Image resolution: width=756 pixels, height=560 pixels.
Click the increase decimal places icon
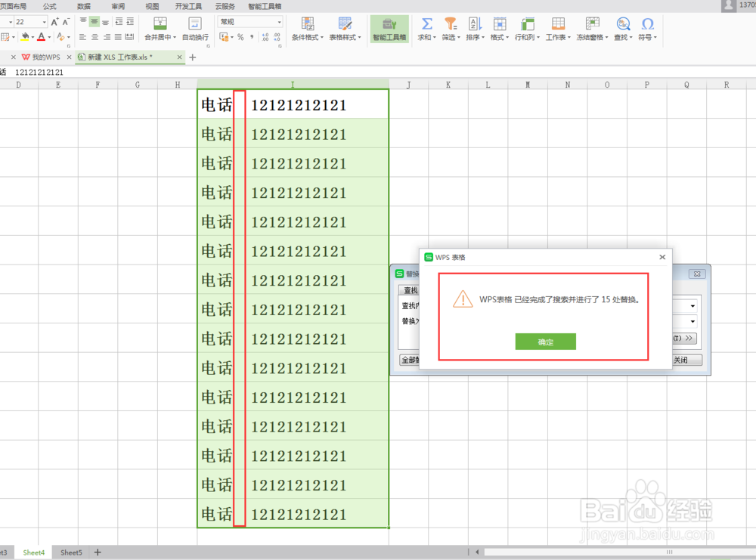[265, 37]
